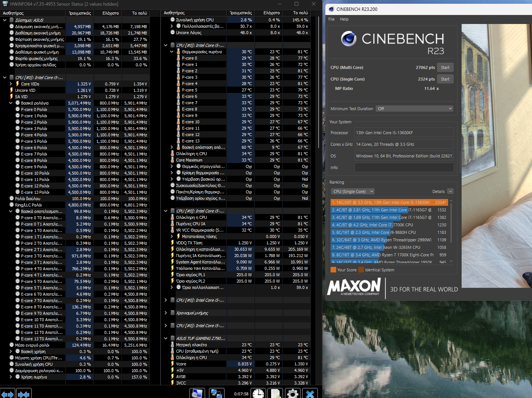Click the Uncore Λόγος row

(240, 33)
